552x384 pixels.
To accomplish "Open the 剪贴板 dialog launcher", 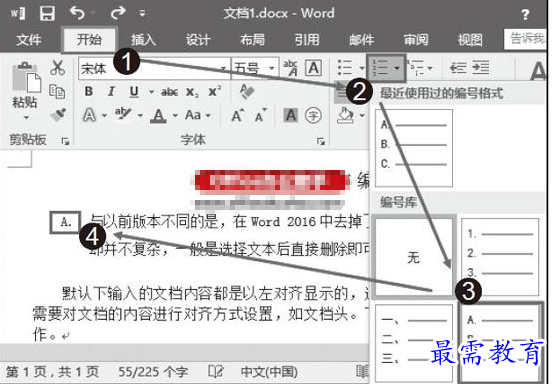I will pyautogui.click(x=65, y=141).
